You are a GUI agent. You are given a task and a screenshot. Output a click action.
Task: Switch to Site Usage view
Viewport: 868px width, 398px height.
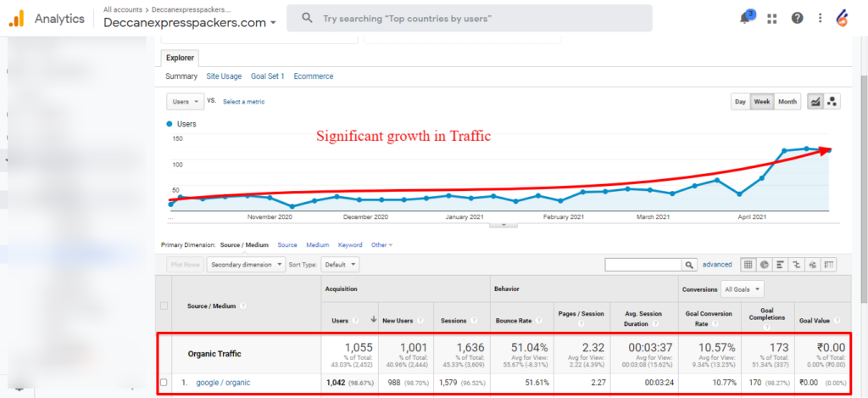224,76
